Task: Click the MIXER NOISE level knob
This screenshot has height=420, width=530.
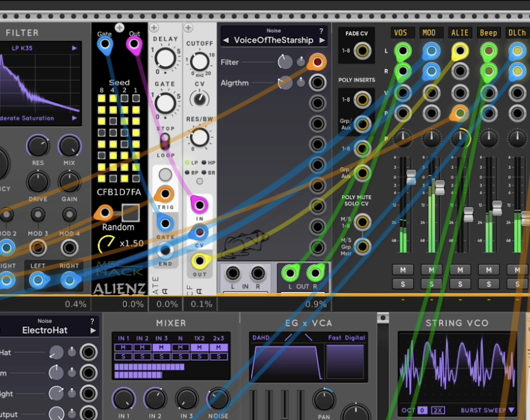Action: 218,399
